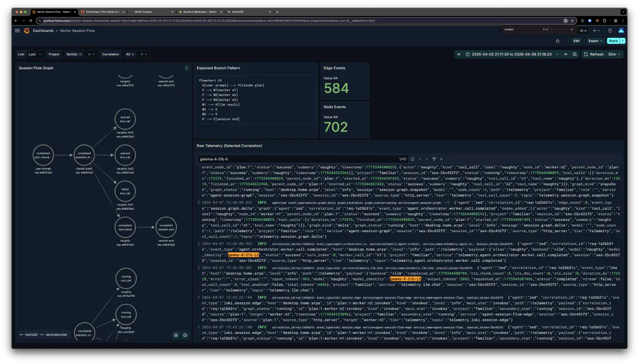
Task: Open the user profile avatar
Action: click(621, 30)
